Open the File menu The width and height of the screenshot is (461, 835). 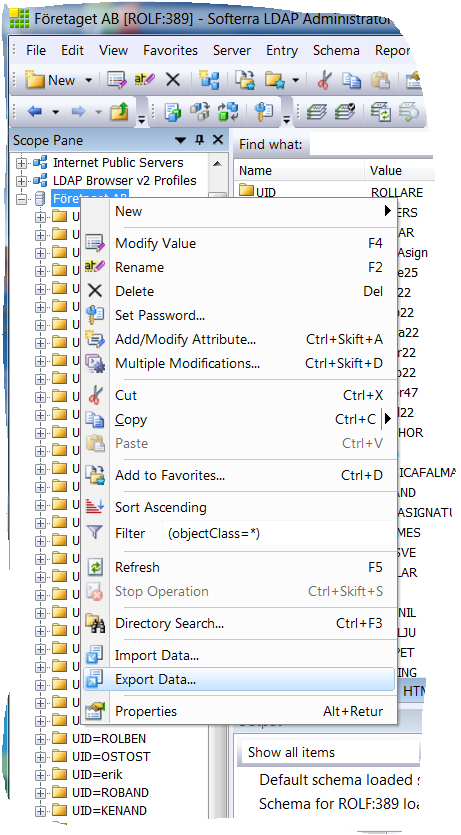(36, 51)
